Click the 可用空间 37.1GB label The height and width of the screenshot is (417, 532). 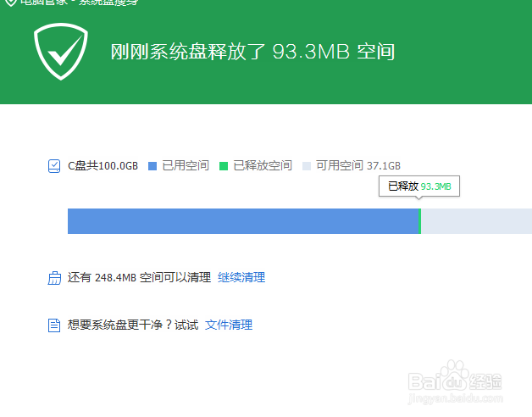[358, 166]
